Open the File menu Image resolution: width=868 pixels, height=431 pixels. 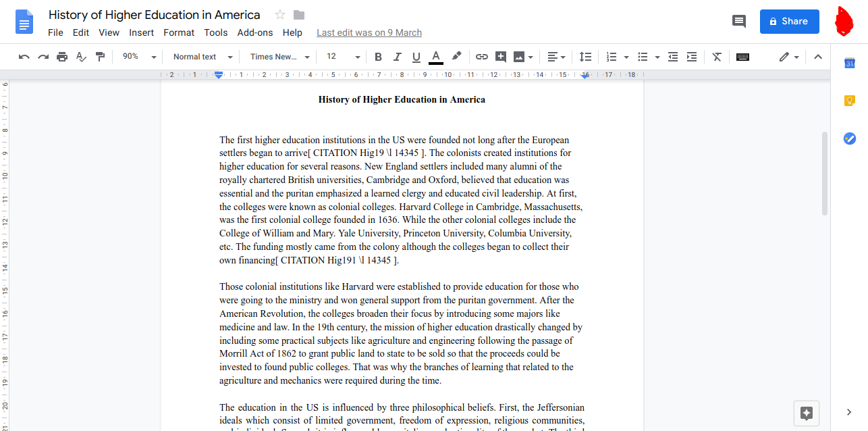[x=55, y=32]
